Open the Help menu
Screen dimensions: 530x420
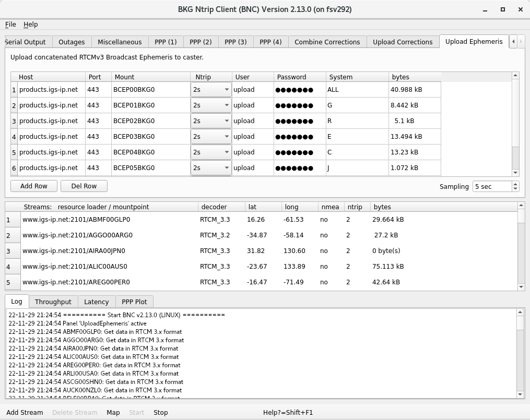(31, 25)
